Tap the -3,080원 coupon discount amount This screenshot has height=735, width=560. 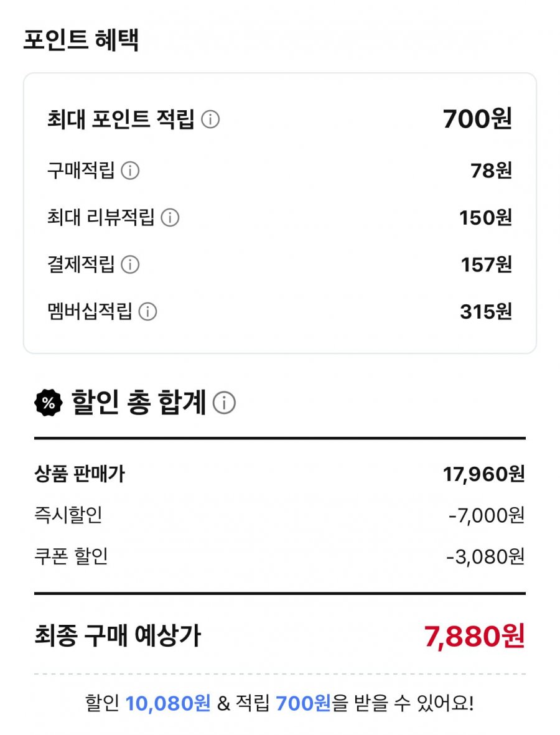pos(485,556)
